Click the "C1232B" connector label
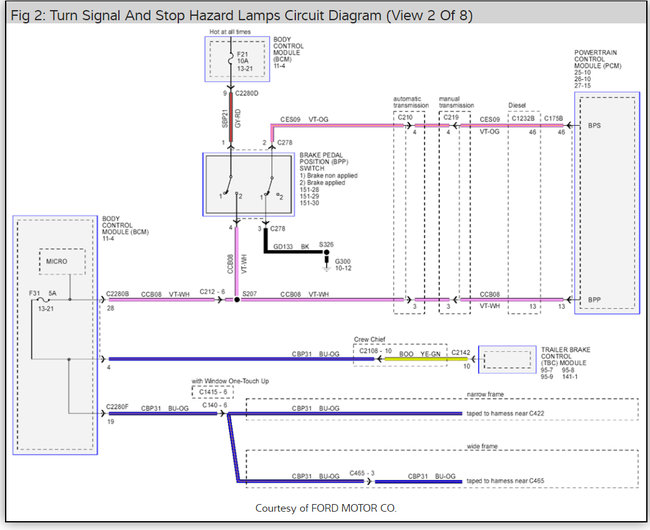The height and width of the screenshot is (530, 650). coord(523,119)
